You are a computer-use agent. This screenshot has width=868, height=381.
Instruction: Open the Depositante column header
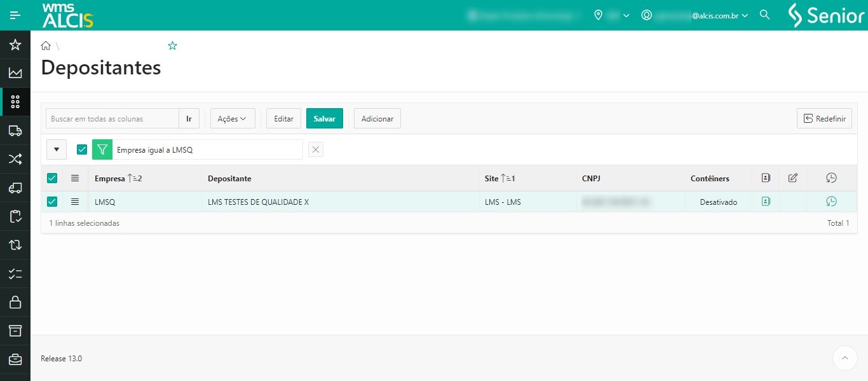coord(229,179)
